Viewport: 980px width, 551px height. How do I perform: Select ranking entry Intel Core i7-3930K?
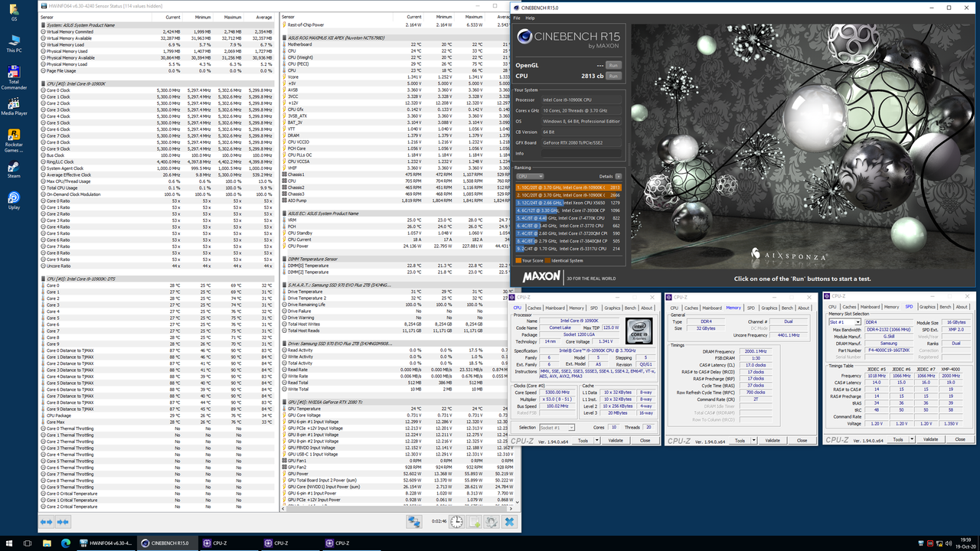pos(568,210)
